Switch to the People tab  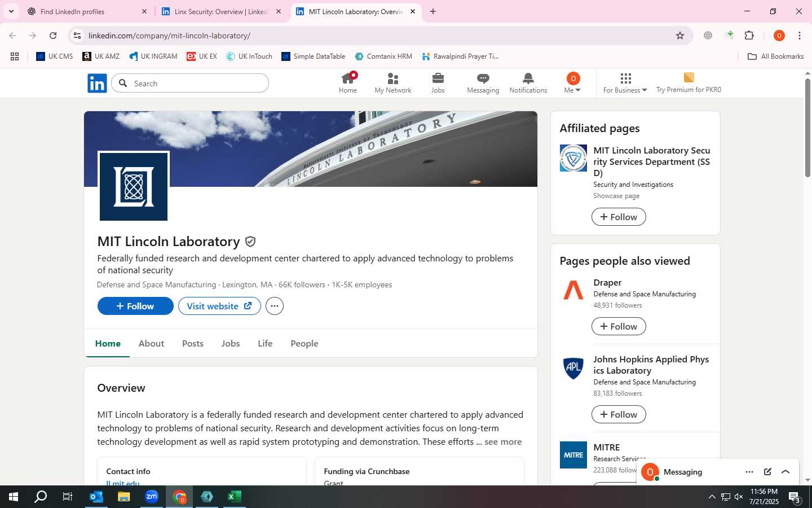click(304, 343)
